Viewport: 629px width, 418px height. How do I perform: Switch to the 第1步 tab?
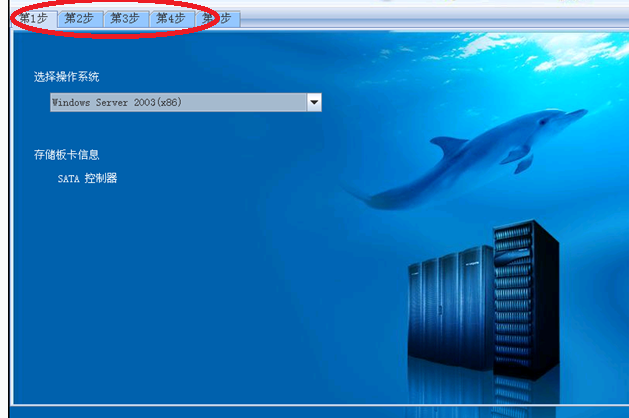[33, 19]
